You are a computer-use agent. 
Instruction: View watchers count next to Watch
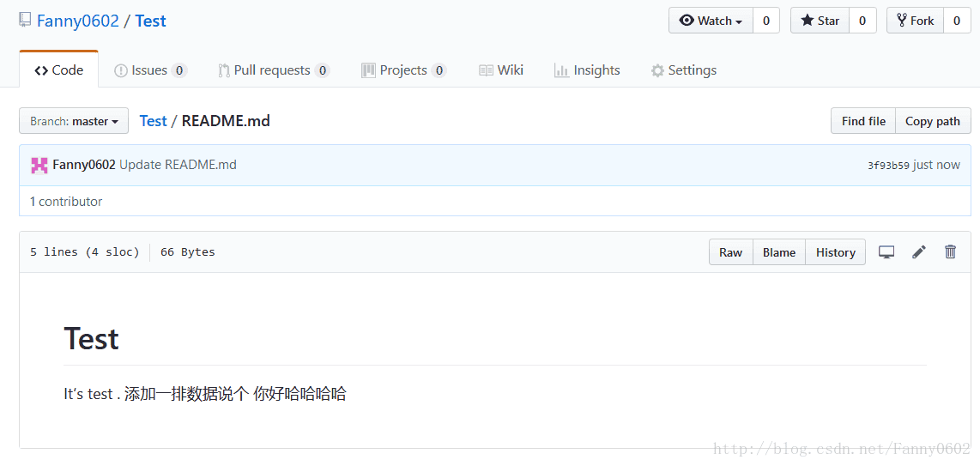(766, 21)
